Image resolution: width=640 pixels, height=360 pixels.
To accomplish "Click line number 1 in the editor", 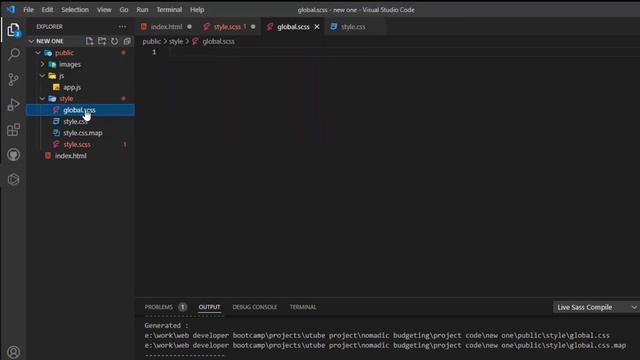I will [x=154, y=52].
